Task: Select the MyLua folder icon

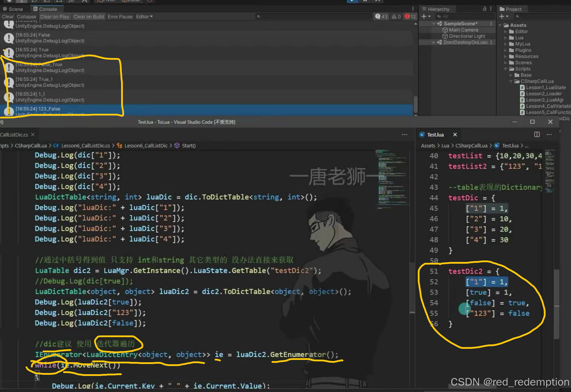Action: point(511,44)
